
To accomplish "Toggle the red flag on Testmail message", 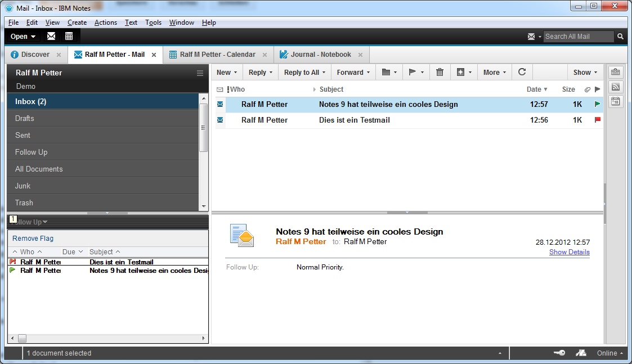I will 597,120.
